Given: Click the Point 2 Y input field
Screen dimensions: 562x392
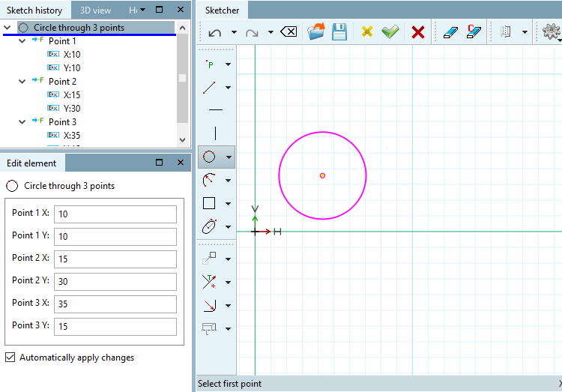Looking at the screenshot, I should tap(115, 282).
